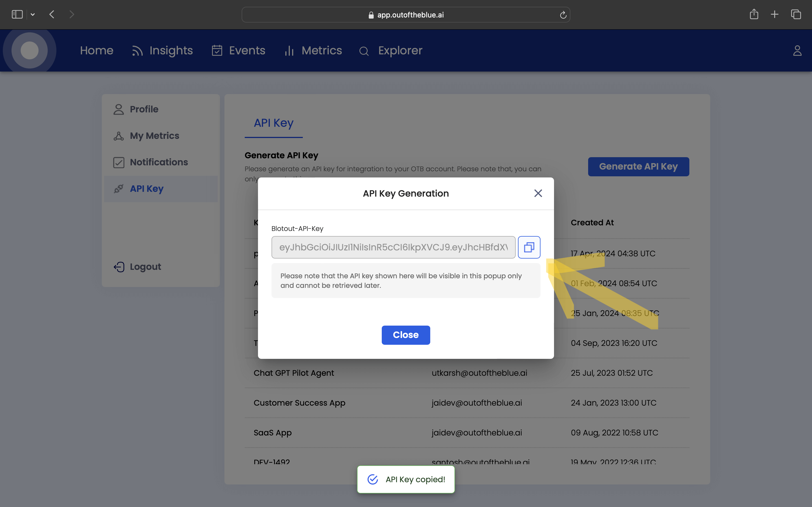Select the API Key tab heading

[x=273, y=123]
